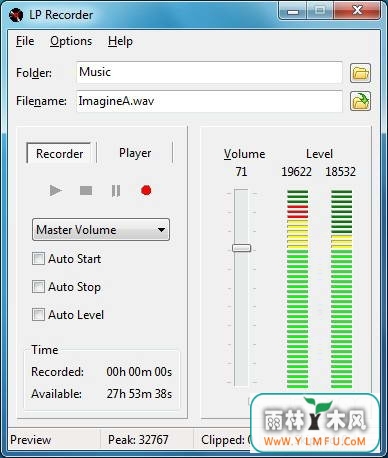Click the right level value 18532
388x458 pixels.
(x=340, y=172)
